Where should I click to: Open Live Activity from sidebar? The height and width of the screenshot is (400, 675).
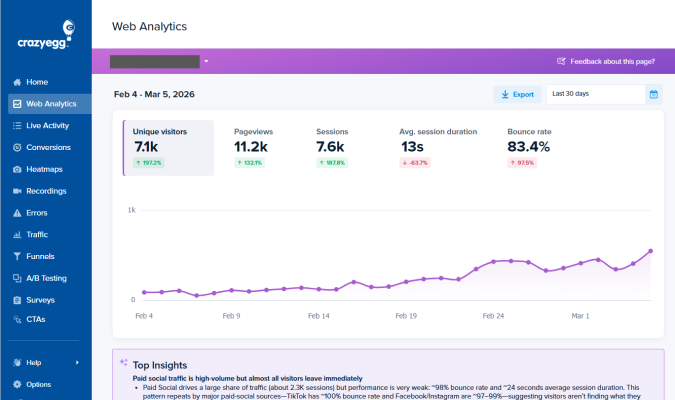[x=47, y=125]
